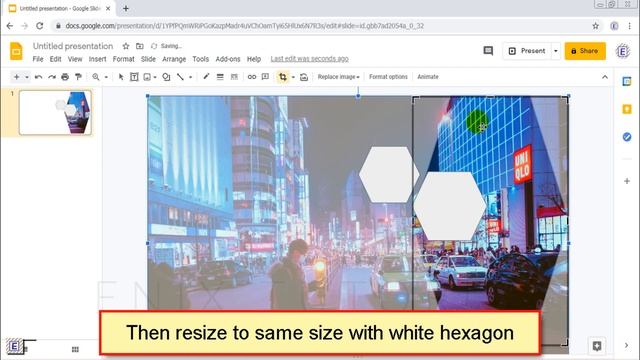
Task: Expand the zoom level dropdown
Action: [x=106, y=77]
